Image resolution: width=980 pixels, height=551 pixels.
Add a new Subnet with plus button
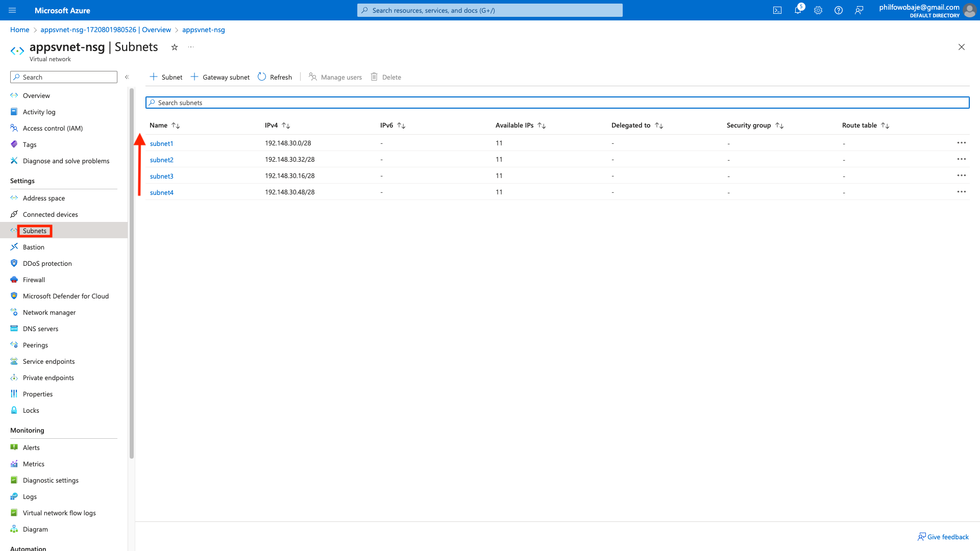[166, 77]
